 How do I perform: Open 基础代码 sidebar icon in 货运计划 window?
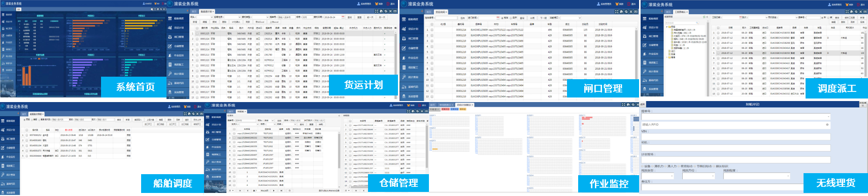click(x=171, y=83)
